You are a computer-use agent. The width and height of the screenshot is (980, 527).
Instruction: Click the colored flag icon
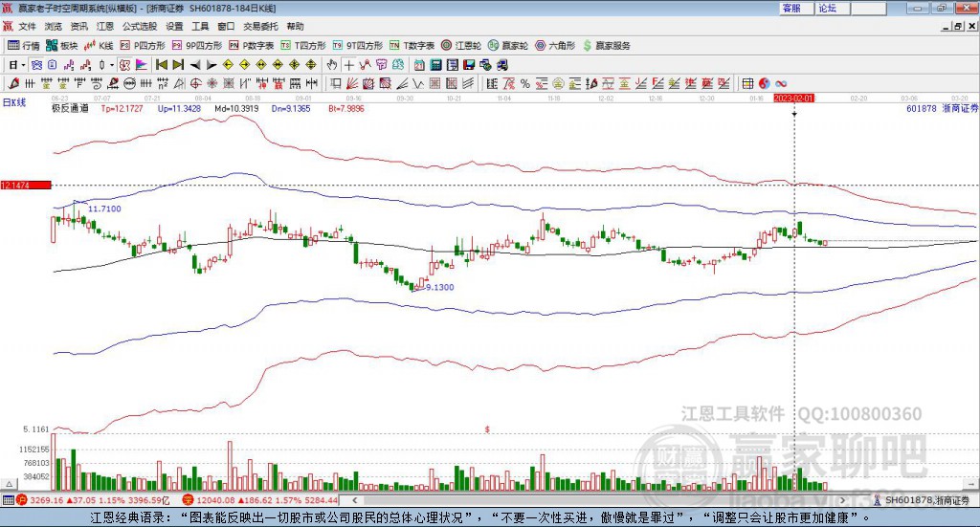pyautogui.click(x=142, y=65)
